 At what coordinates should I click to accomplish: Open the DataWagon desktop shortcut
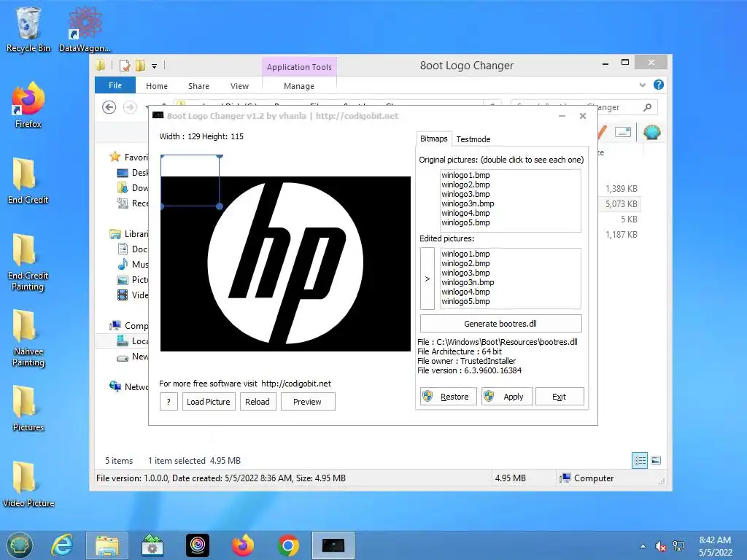tap(85, 29)
